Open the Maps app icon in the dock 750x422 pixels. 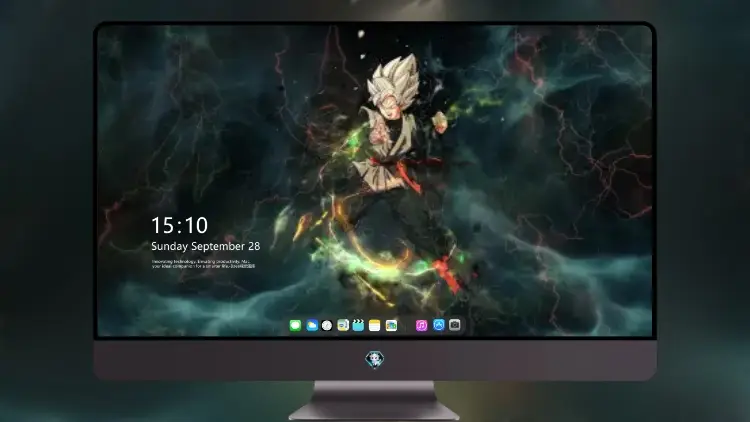(x=343, y=325)
